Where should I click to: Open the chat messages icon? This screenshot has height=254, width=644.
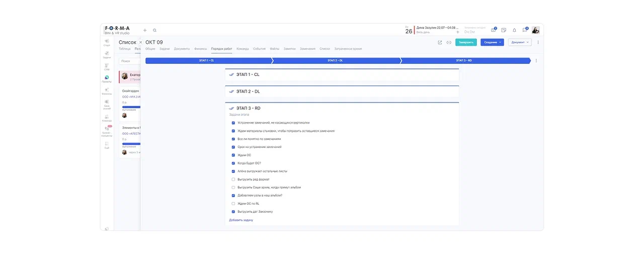click(x=525, y=30)
